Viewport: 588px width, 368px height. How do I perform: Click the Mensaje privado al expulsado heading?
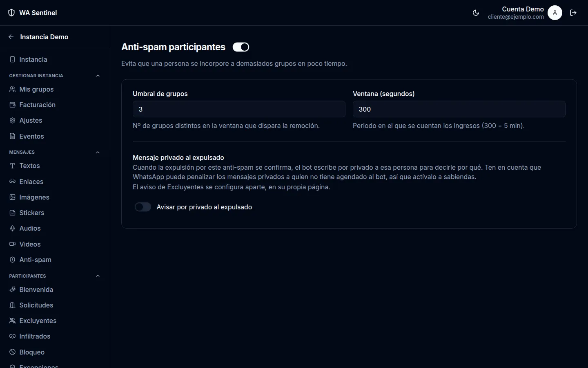coord(178,157)
